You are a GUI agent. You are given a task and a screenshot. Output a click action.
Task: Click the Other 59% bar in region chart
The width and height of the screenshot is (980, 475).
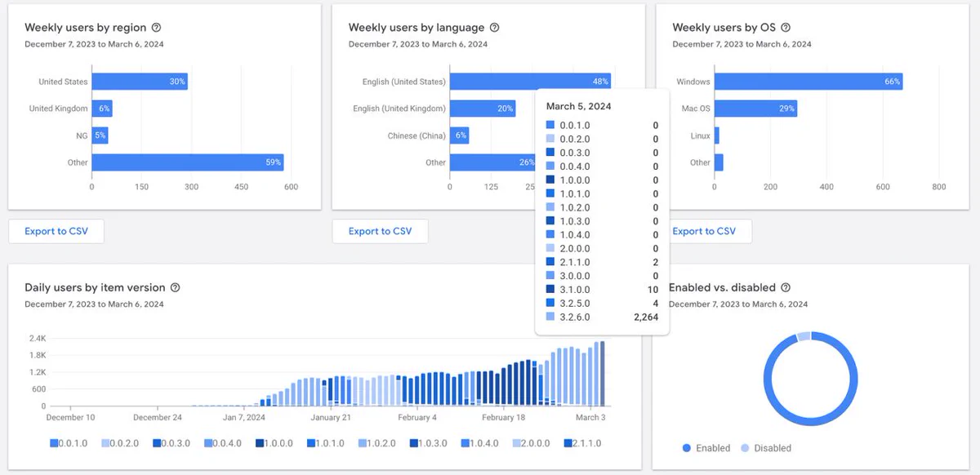pos(187,162)
